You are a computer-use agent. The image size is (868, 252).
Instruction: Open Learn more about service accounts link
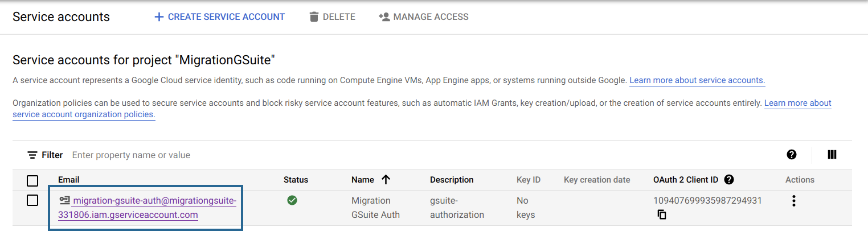(x=697, y=80)
